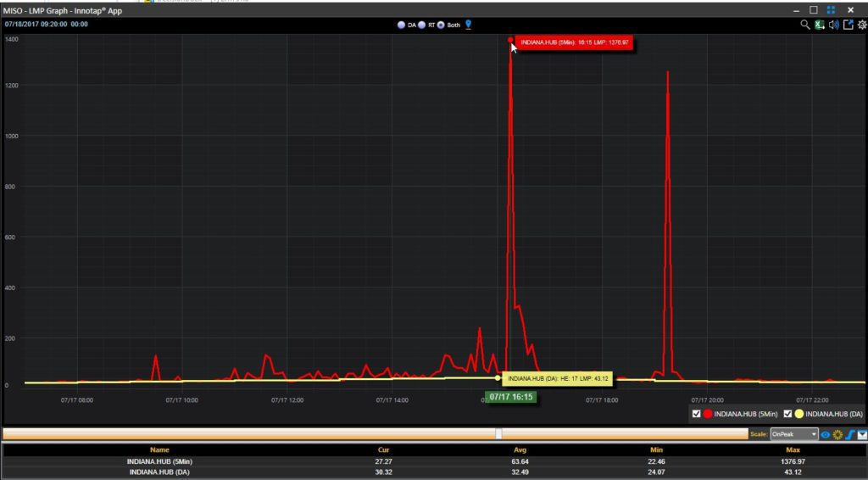Viewport: 868px width, 480px height.
Task: Open the search magnifier tool
Action: [805, 25]
